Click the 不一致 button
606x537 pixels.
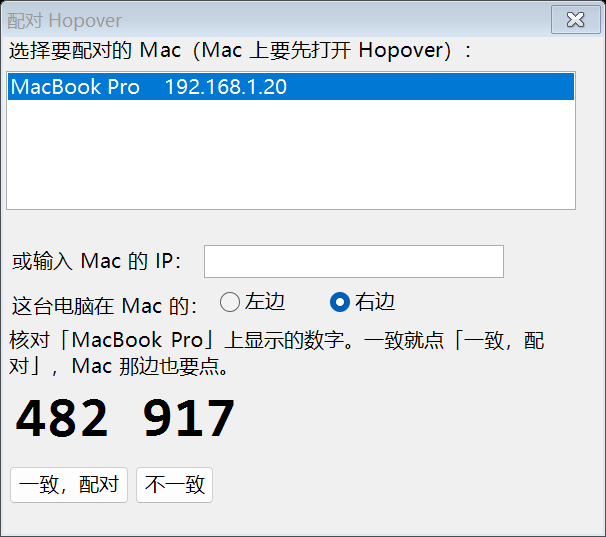tap(174, 485)
